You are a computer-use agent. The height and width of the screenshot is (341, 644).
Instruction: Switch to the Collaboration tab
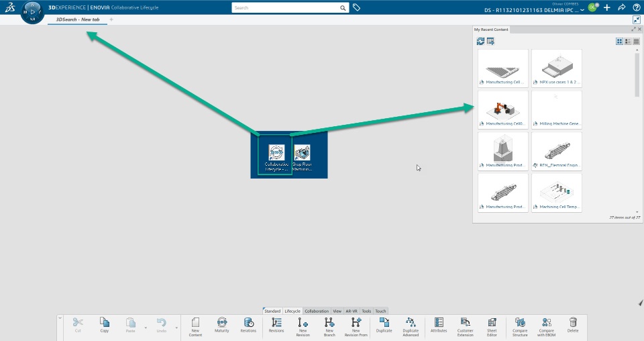coord(317,311)
